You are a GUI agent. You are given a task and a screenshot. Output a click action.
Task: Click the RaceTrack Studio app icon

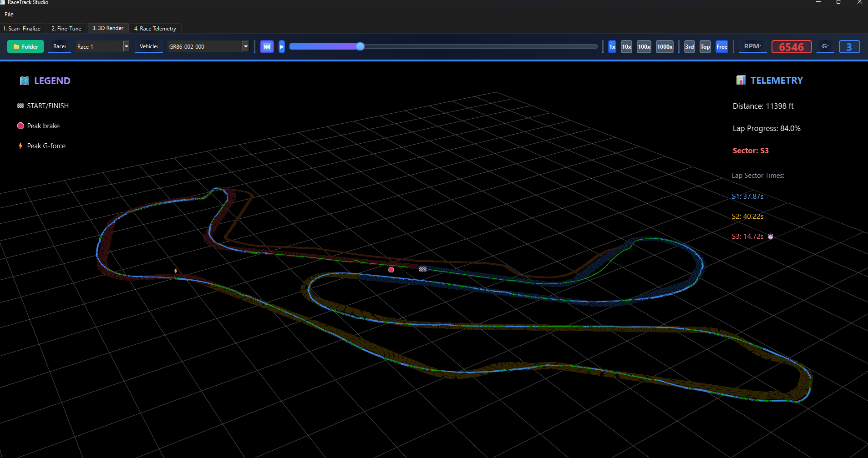click(2, 2)
